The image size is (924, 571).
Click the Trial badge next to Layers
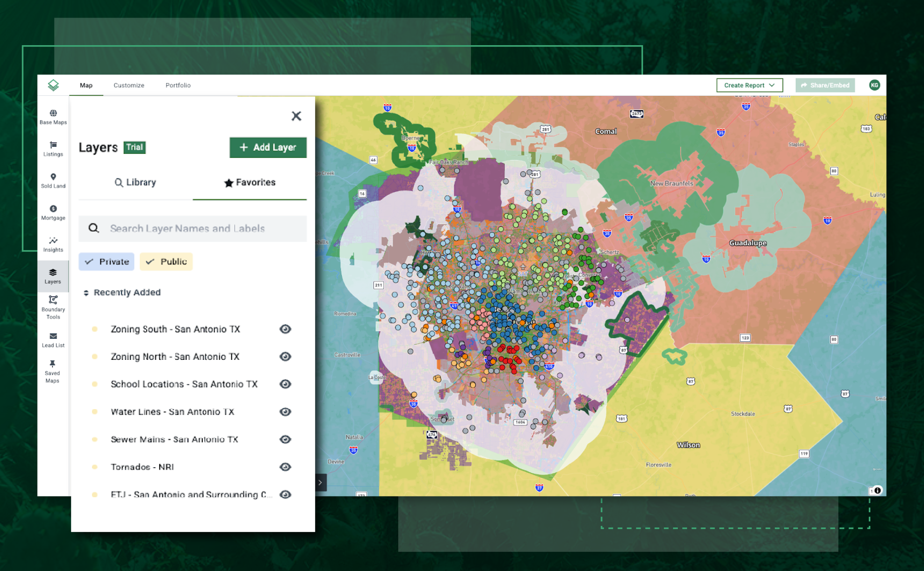(134, 147)
